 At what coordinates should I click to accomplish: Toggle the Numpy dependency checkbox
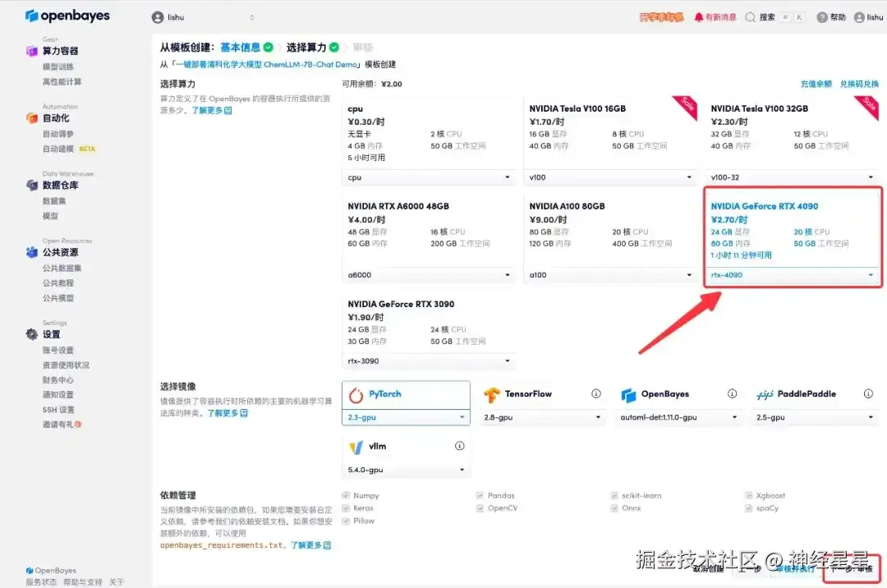click(x=346, y=496)
